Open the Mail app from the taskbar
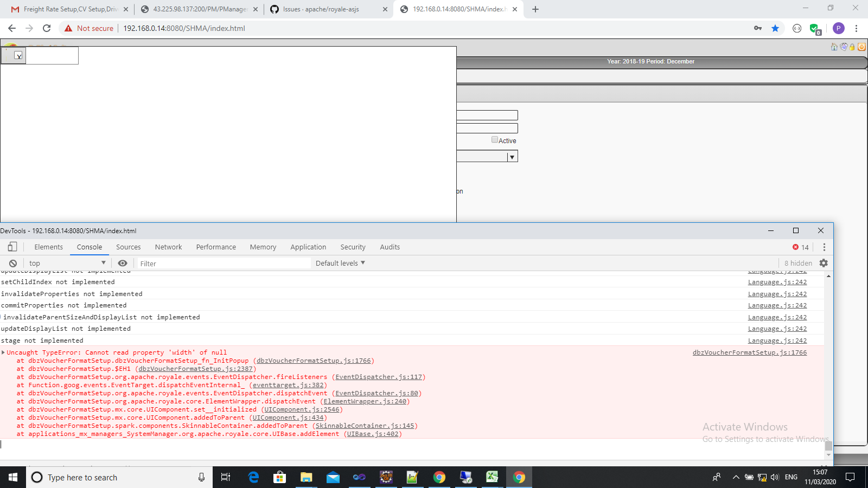868x488 pixels. click(x=333, y=477)
